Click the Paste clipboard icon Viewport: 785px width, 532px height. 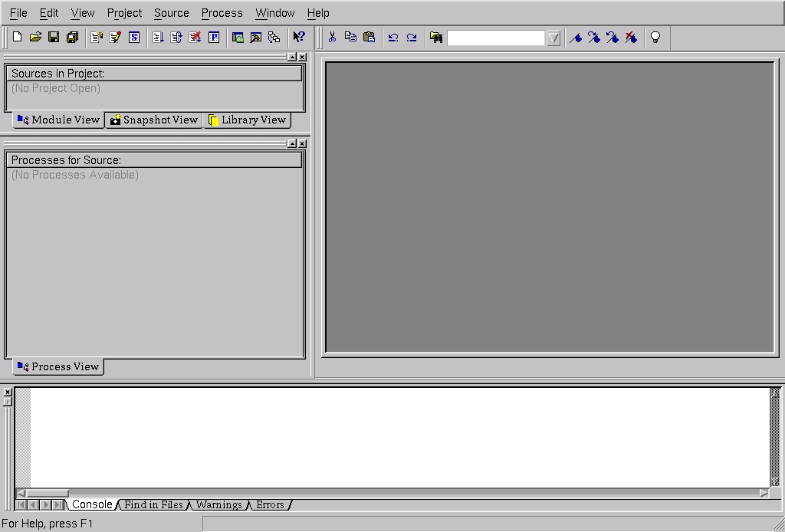369,37
